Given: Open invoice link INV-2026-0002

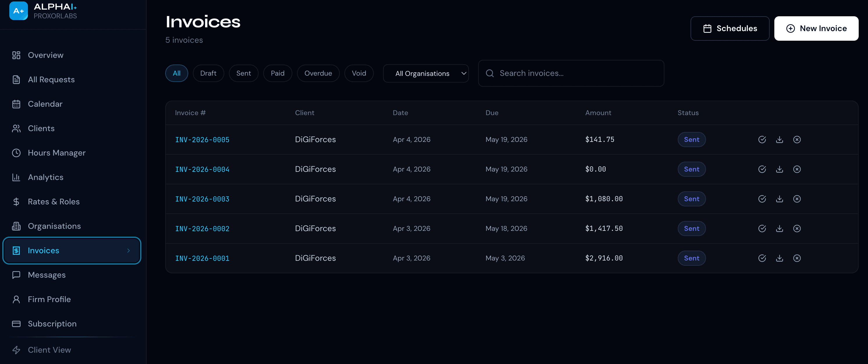Looking at the screenshot, I should click(202, 228).
